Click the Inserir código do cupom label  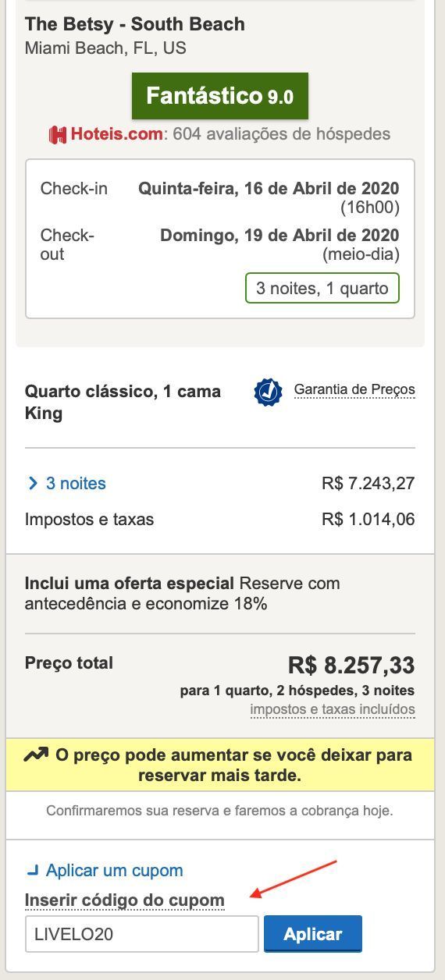125,900
